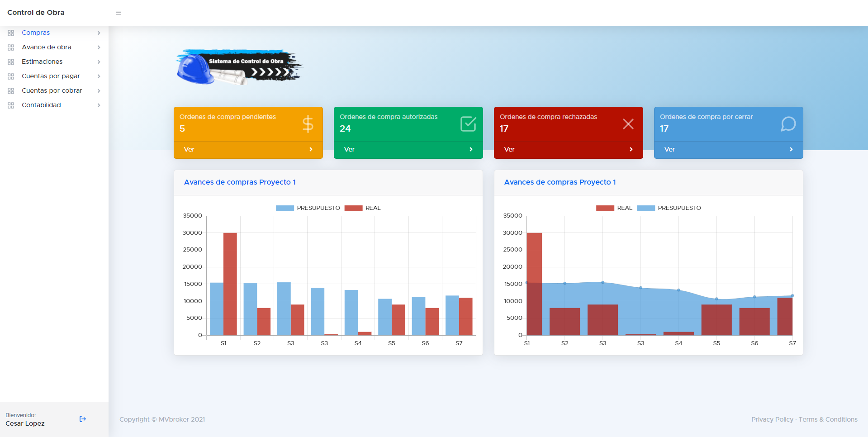The image size is (868, 437).
Task: Click the grid icon next to Compras
Action: click(x=11, y=33)
